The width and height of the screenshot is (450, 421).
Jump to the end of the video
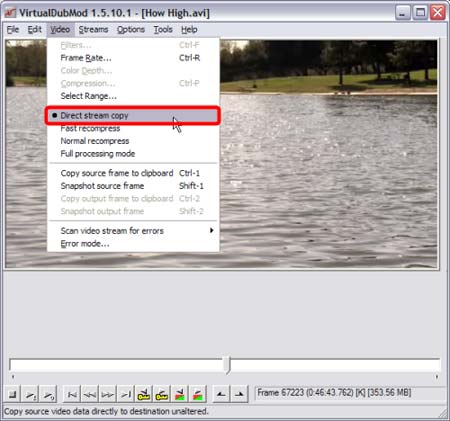pyautogui.click(x=126, y=395)
